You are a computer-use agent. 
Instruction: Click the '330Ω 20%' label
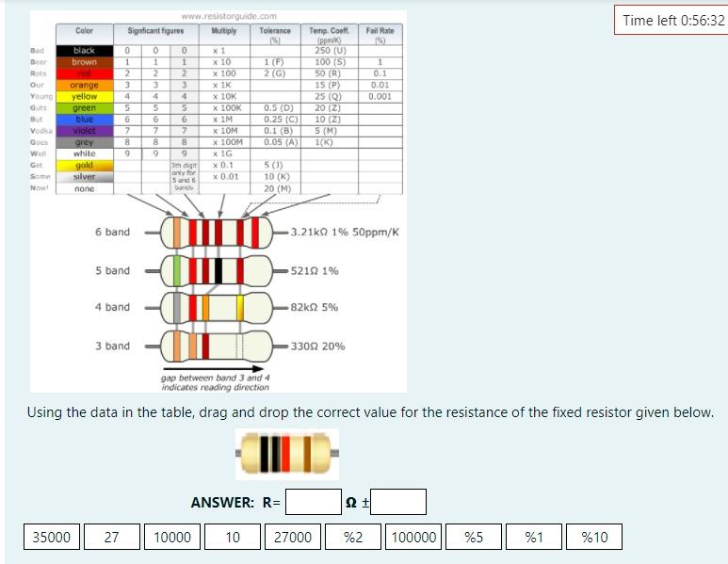[318, 346]
